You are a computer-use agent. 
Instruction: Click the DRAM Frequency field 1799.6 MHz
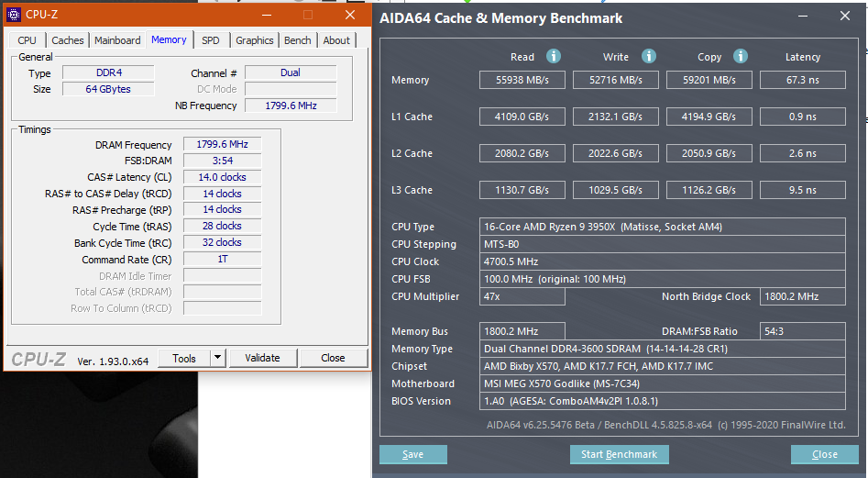222,144
